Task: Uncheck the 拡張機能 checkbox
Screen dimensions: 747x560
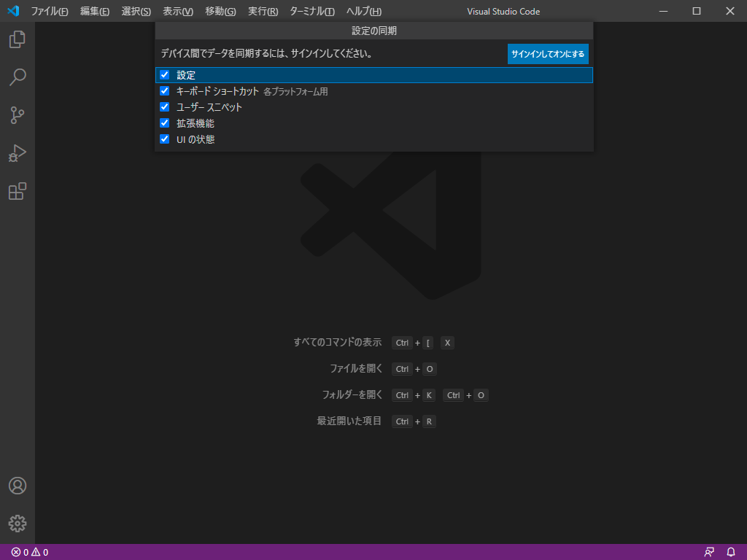Action: click(x=164, y=123)
